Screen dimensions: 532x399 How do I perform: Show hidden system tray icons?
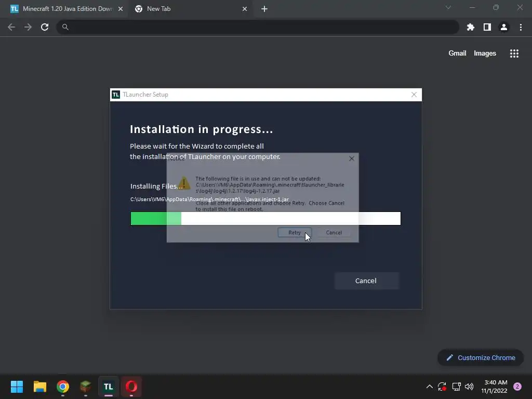(x=430, y=387)
